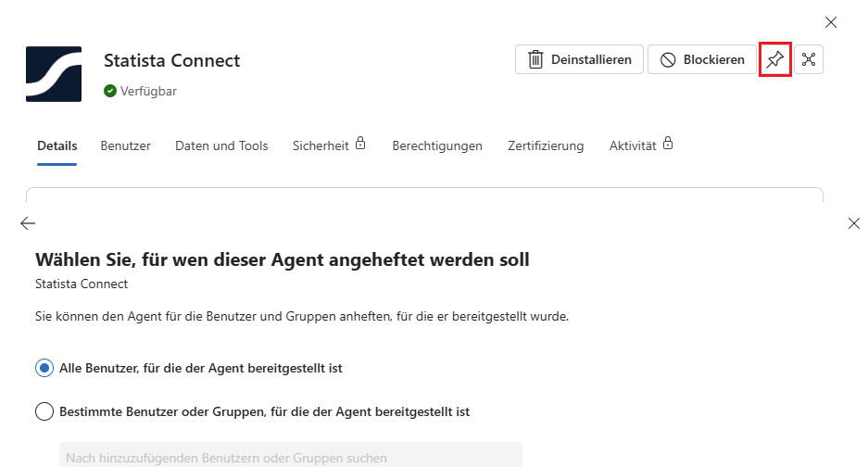Click the user or group search field
The width and height of the screenshot is (868, 467).
tap(291, 455)
